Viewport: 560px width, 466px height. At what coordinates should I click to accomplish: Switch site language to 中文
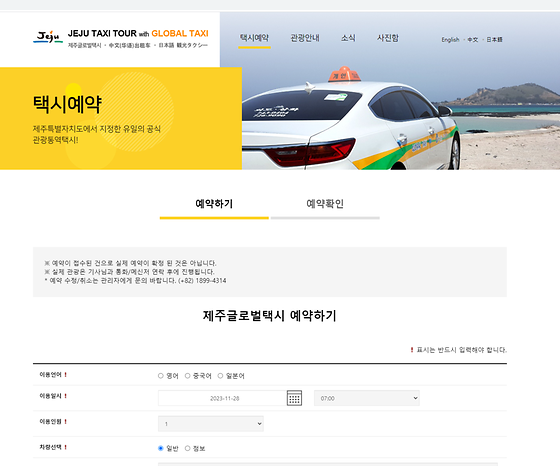coord(473,40)
